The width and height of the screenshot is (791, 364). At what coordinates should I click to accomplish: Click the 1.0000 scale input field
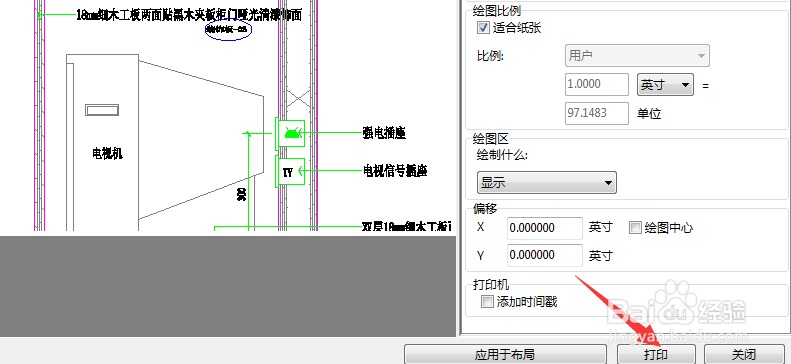point(597,84)
